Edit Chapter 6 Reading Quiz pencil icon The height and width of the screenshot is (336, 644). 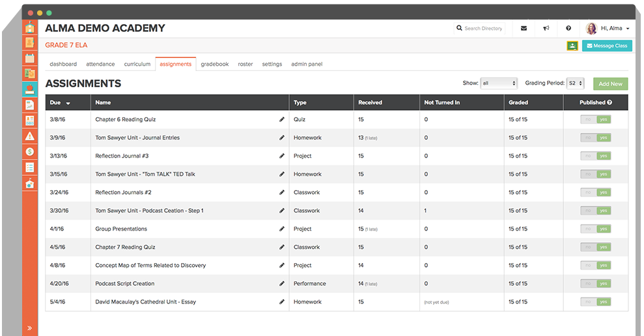tap(282, 120)
